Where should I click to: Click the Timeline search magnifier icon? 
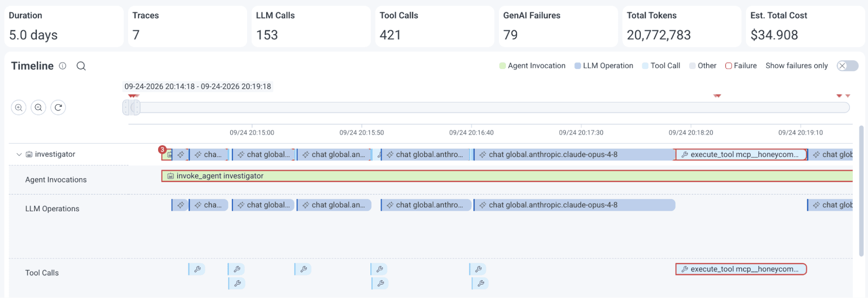(81, 66)
